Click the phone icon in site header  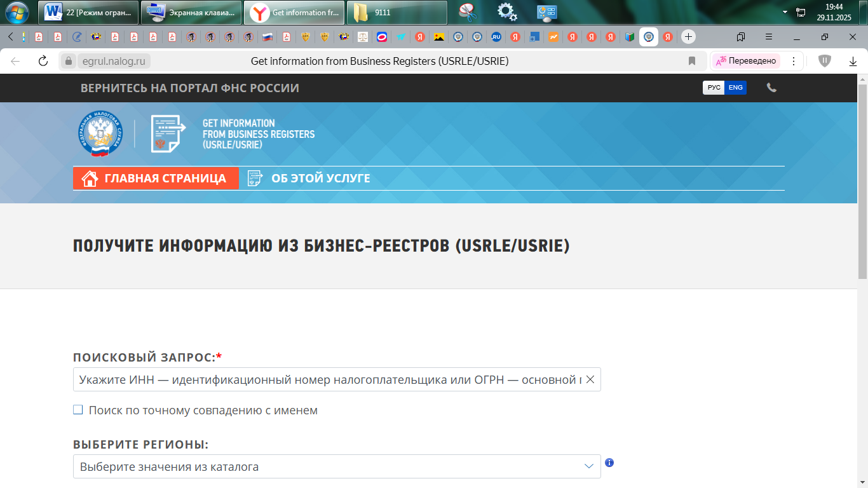click(771, 88)
